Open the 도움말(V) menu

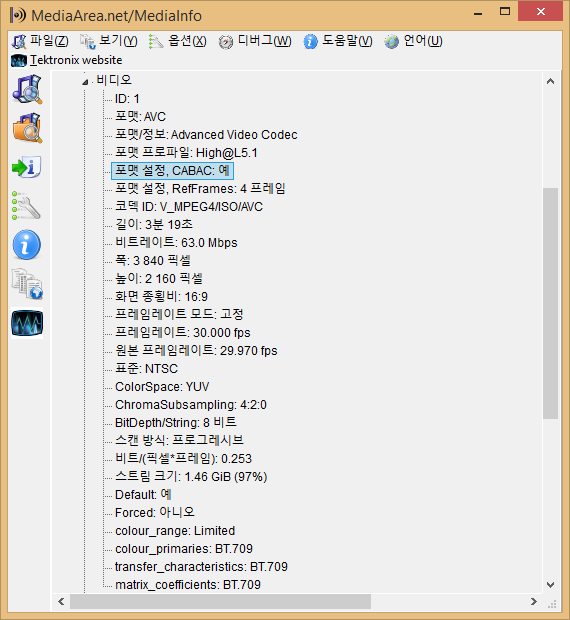(x=338, y=41)
